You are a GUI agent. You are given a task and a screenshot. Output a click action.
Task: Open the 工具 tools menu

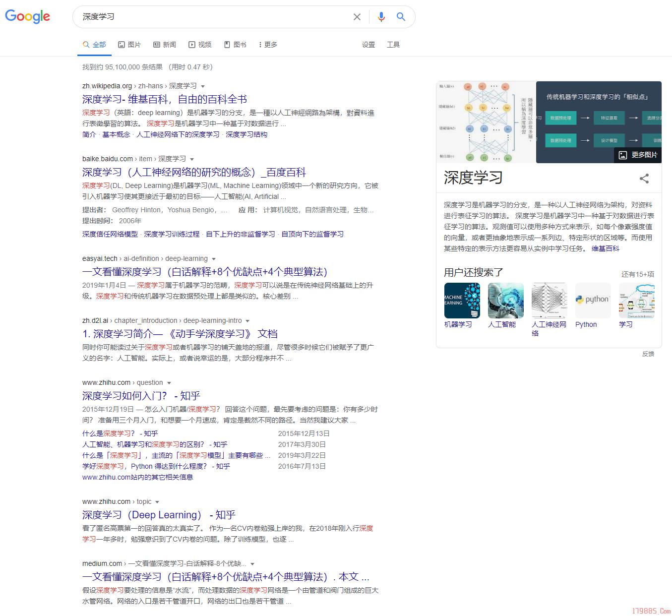tap(393, 44)
